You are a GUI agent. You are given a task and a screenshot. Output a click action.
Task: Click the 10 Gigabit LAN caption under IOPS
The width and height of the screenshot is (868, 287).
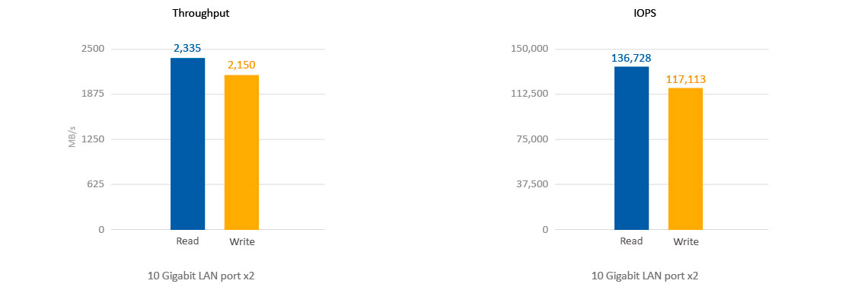(x=645, y=275)
